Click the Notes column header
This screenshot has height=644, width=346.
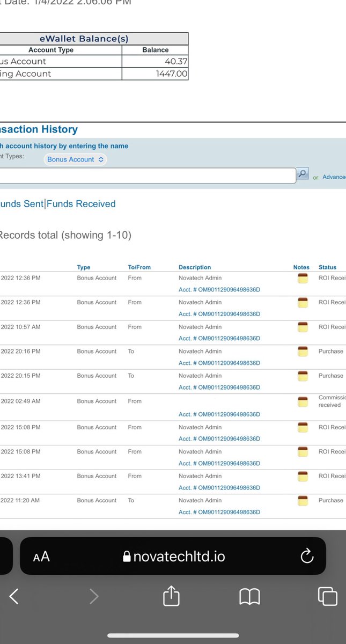click(x=301, y=267)
